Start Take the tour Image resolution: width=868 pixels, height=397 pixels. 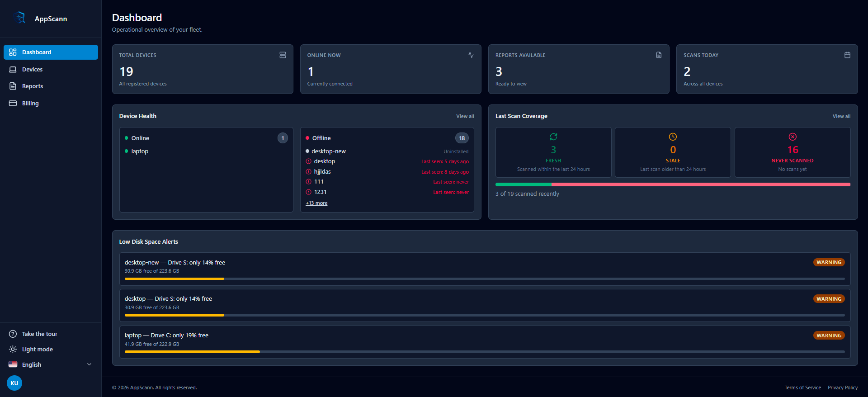51,334
